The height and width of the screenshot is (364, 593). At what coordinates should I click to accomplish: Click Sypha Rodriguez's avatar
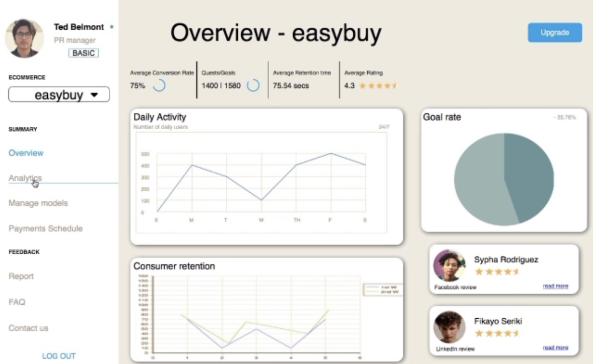(x=449, y=265)
